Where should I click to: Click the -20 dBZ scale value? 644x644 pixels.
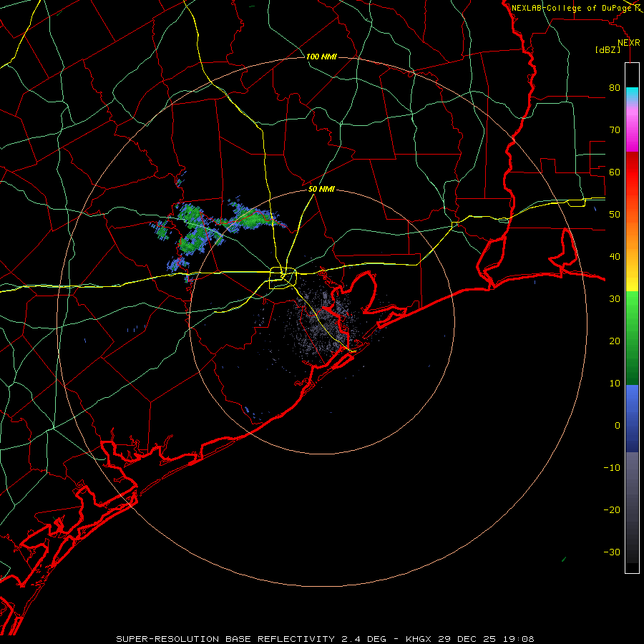(x=612, y=510)
